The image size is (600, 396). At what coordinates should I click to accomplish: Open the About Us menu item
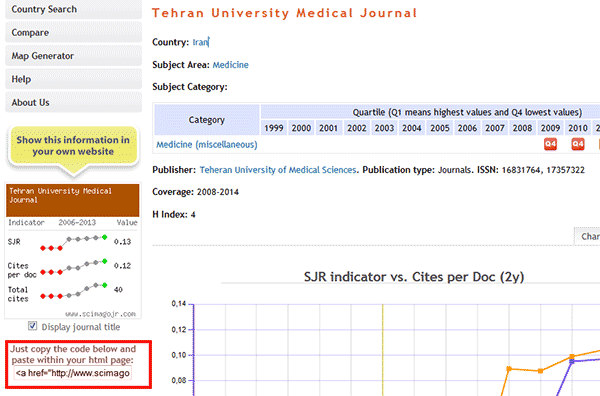pos(73,103)
